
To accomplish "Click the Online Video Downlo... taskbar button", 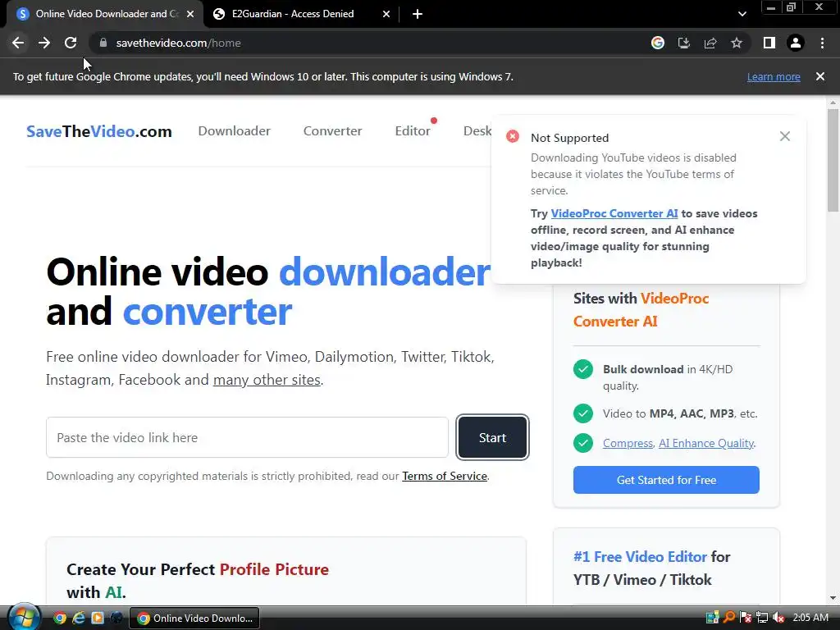I will [194, 619].
